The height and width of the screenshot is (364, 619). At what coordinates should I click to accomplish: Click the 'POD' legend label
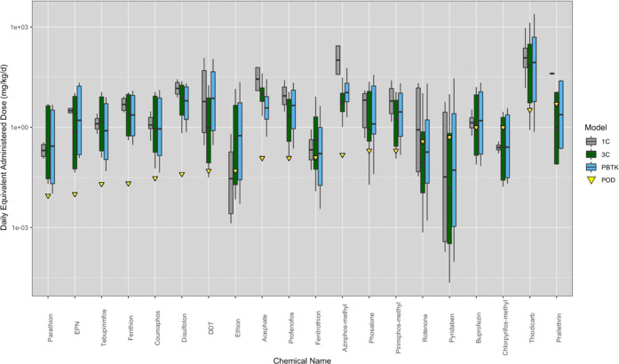[608, 180]
